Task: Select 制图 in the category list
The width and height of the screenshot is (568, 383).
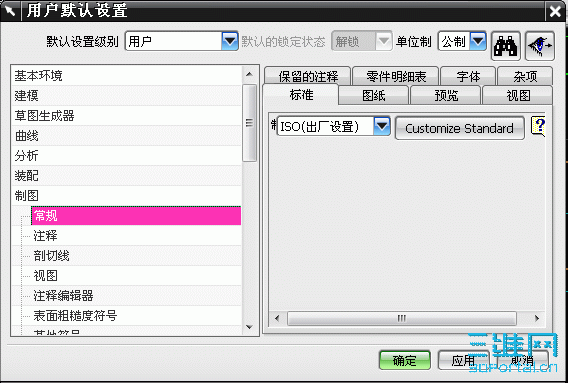Action: click(x=126, y=196)
